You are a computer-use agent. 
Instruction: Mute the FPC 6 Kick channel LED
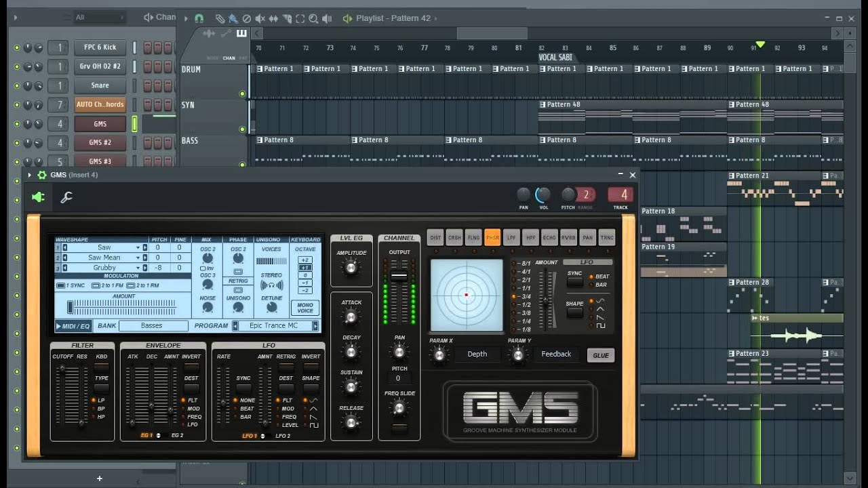click(17, 47)
